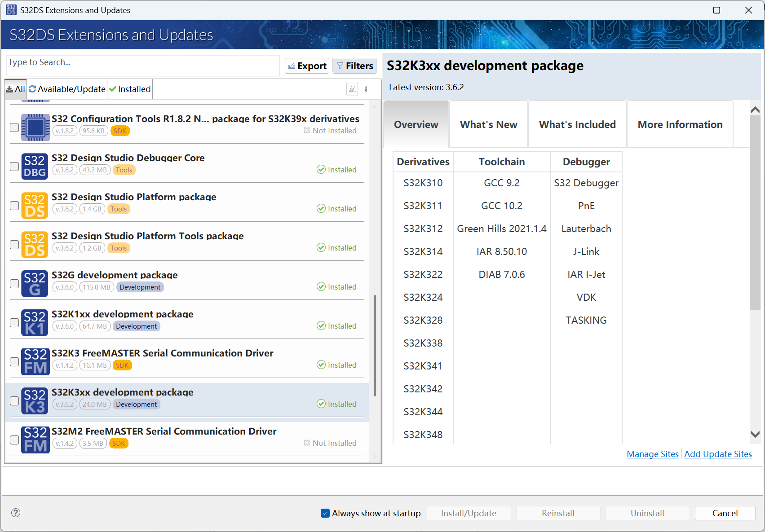Viewport: 765px width, 532px height.
Task: Click the Green Hills 2021.1.4 toolchain cell
Action: click(x=502, y=229)
